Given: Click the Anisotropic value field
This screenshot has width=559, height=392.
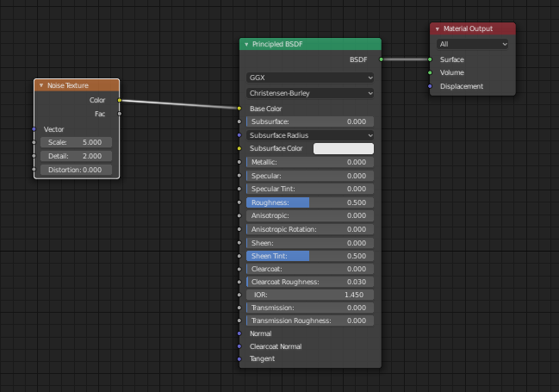Looking at the screenshot, I should pyautogui.click(x=310, y=215).
